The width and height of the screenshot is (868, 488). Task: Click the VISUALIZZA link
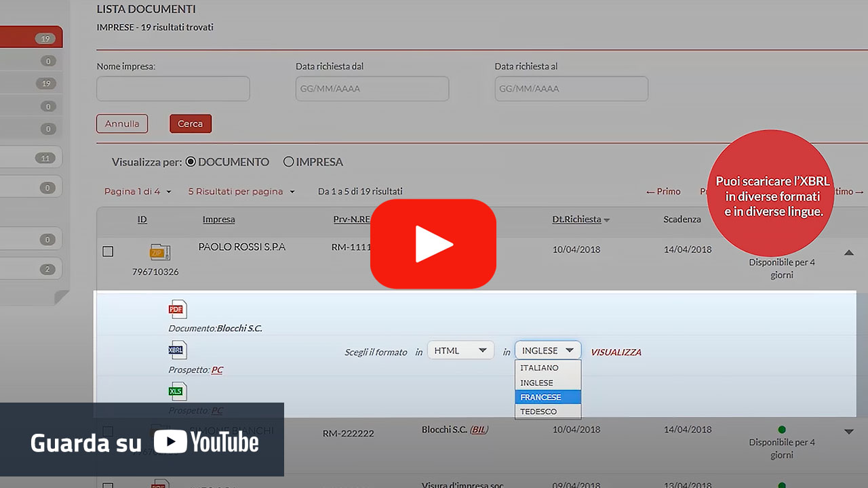click(x=616, y=352)
